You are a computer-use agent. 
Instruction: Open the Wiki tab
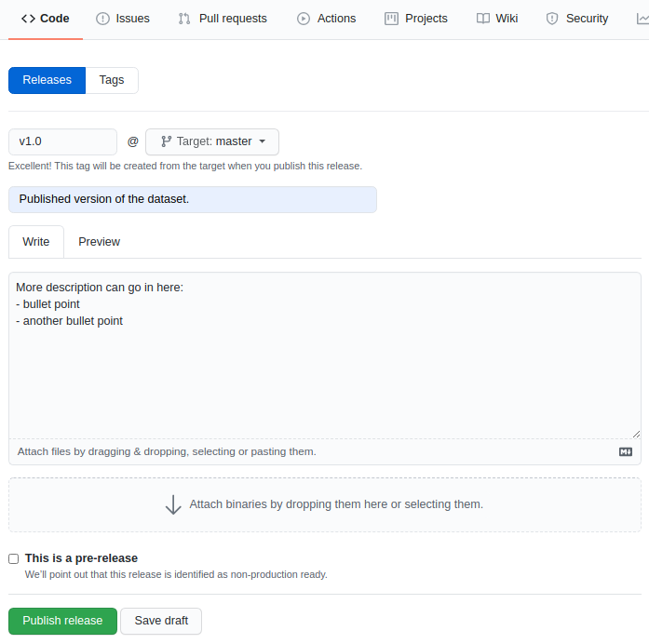click(496, 19)
